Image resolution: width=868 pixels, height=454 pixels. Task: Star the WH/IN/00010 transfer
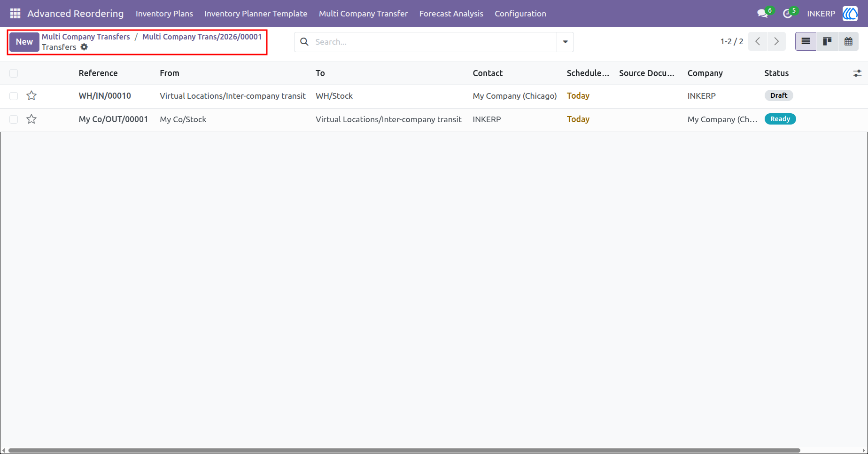(x=31, y=96)
